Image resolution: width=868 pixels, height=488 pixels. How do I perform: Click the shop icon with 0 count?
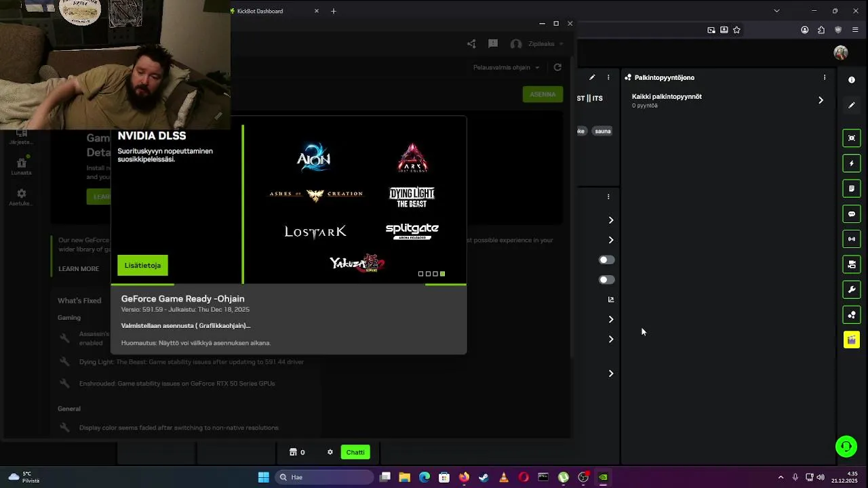[x=297, y=452]
